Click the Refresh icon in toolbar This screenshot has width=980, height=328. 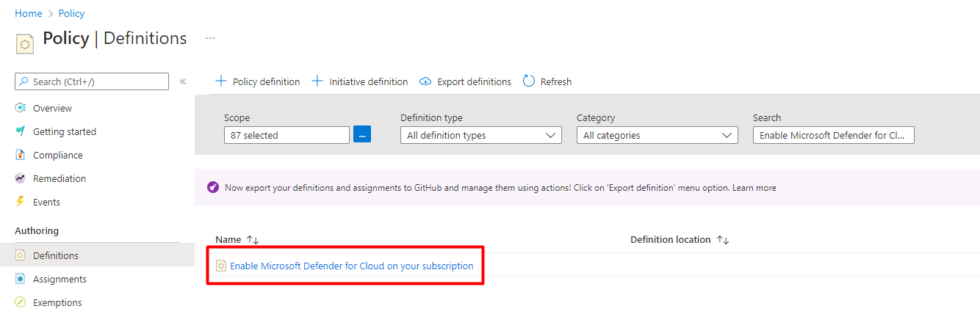coord(529,81)
